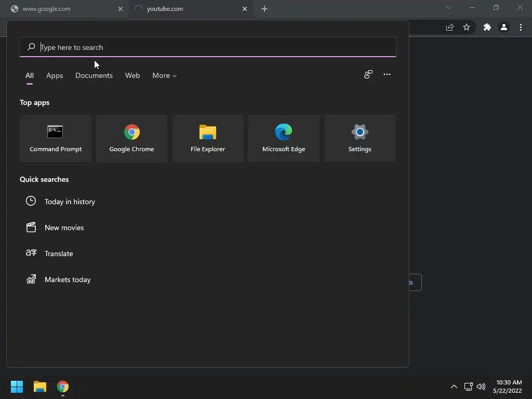Run Today in history quick search
532x399 pixels.
(70, 202)
